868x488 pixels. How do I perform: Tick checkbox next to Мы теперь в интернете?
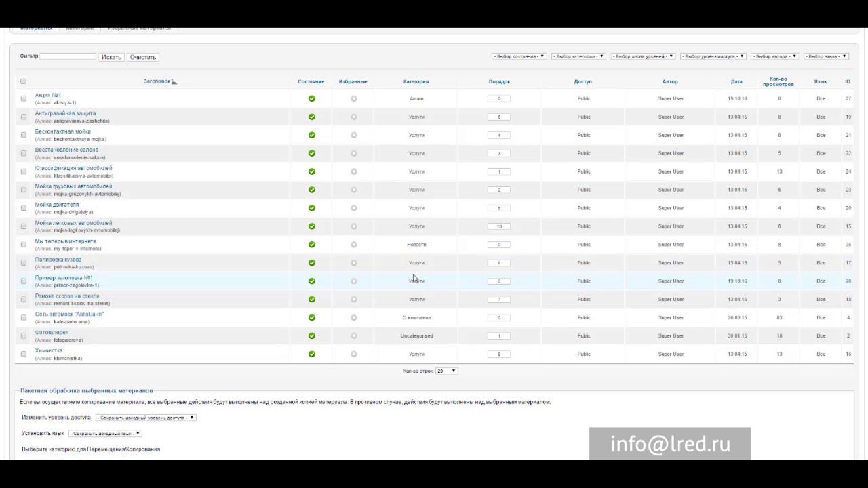point(23,245)
